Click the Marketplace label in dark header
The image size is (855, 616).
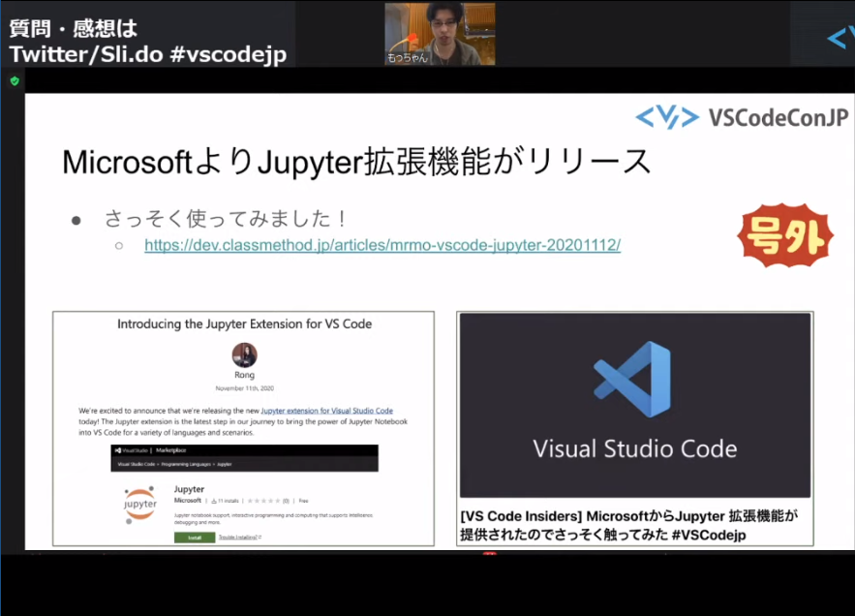coord(171,450)
